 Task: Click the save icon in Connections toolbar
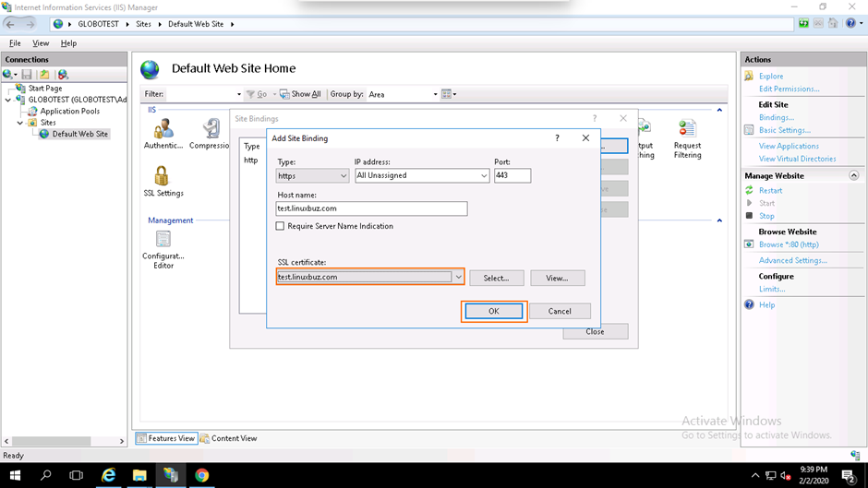(x=27, y=74)
